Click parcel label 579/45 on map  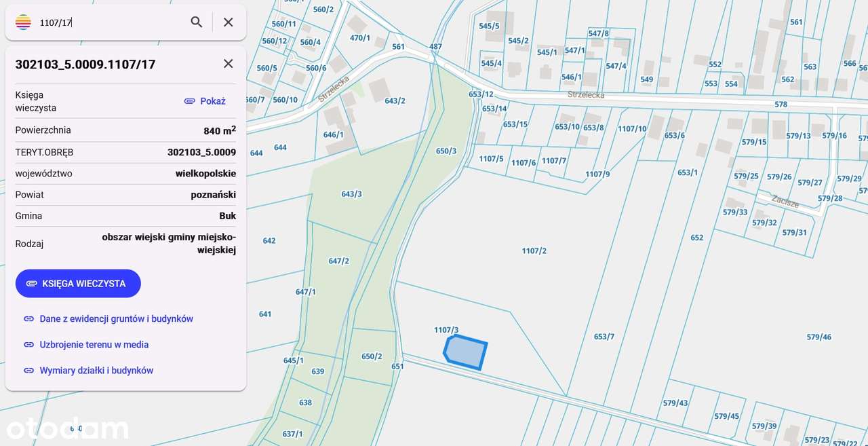point(727,417)
